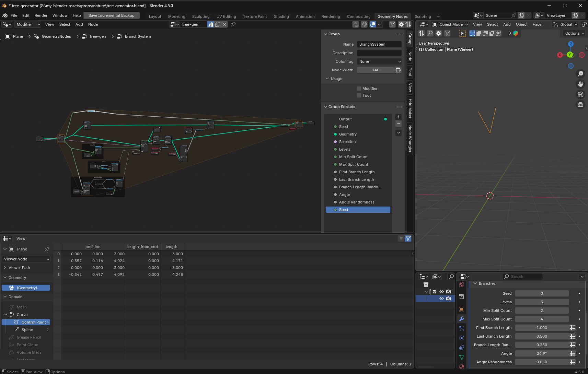This screenshot has width=588, height=374.
Task: Click BranchSystem in node breadcrumb
Action: (138, 36)
